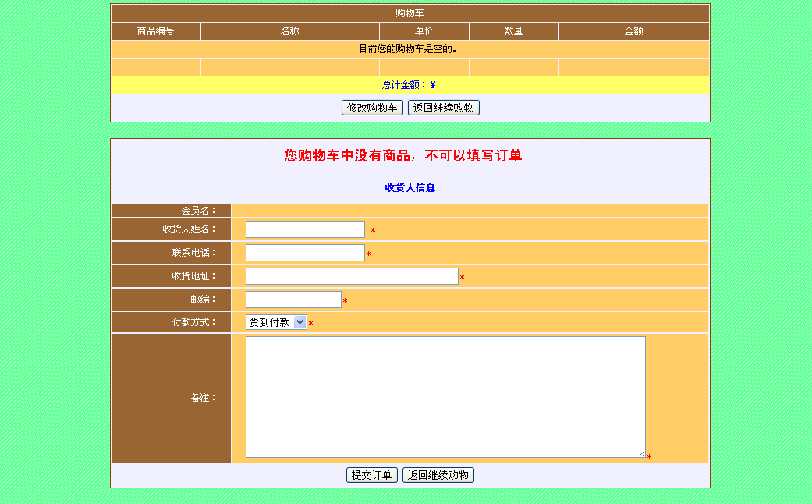
Task: Click the 会员名 label
Action: 198,211
